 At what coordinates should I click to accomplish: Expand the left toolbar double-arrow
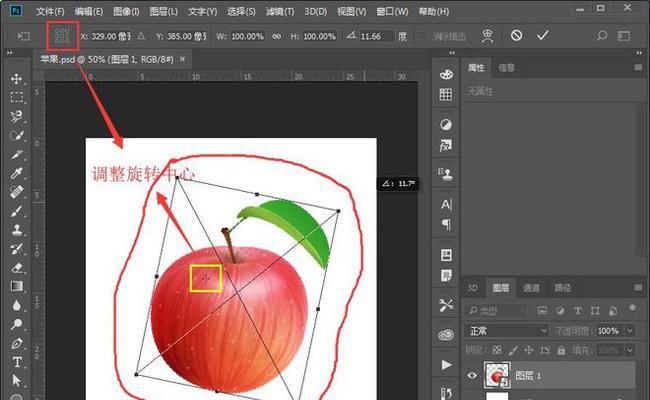point(9,53)
